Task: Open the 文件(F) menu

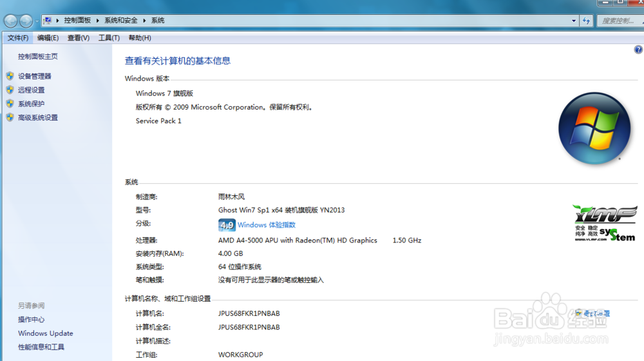Action: (17, 38)
